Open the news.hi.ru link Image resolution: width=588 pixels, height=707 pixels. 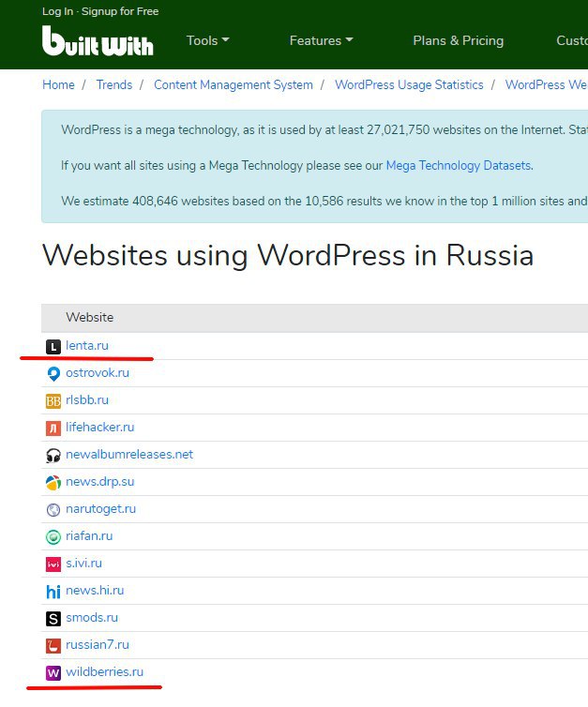point(95,590)
